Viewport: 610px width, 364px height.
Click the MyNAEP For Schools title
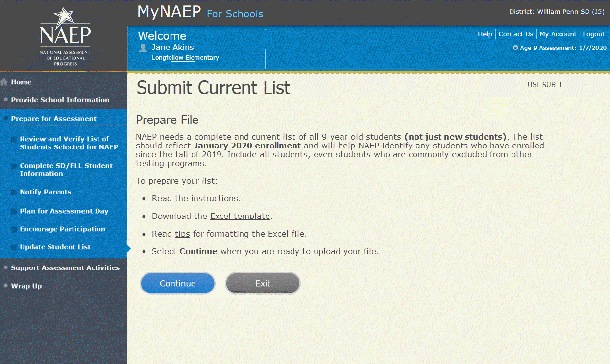pos(200,12)
